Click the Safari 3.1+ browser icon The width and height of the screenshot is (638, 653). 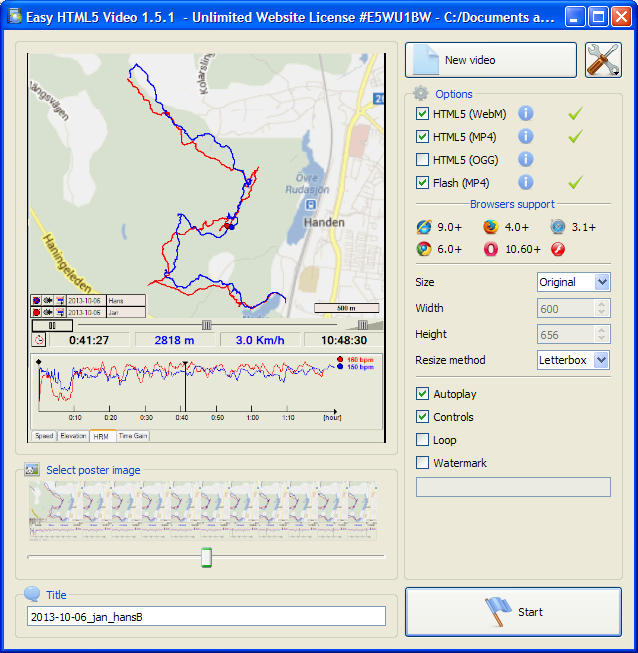click(558, 227)
